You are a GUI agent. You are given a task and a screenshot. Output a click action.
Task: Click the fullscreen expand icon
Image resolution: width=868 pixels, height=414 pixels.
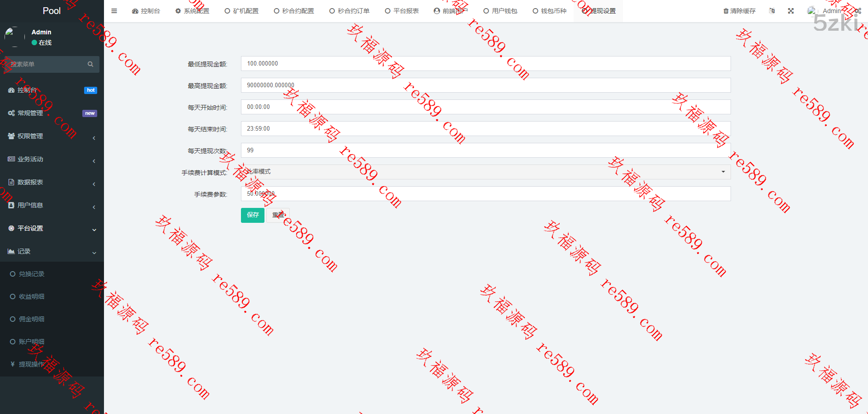coord(791,11)
